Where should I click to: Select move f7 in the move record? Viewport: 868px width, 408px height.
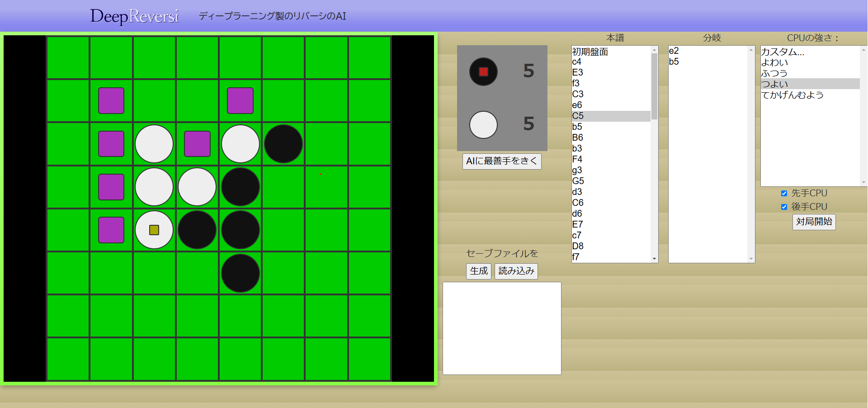click(x=611, y=257)
